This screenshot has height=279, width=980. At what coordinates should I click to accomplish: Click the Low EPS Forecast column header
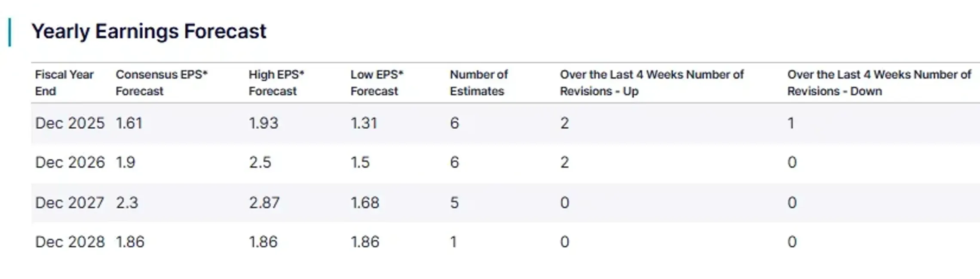377,83
